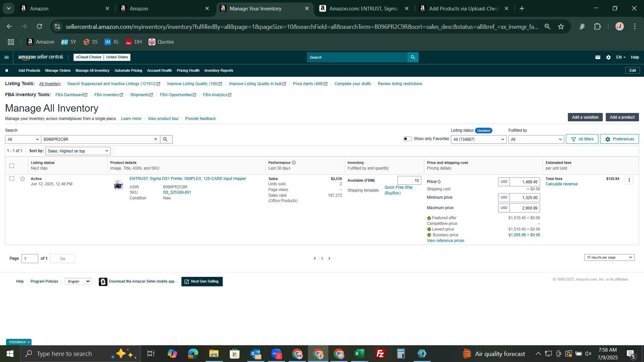Click the Performance info circle icon

[294, 163]
